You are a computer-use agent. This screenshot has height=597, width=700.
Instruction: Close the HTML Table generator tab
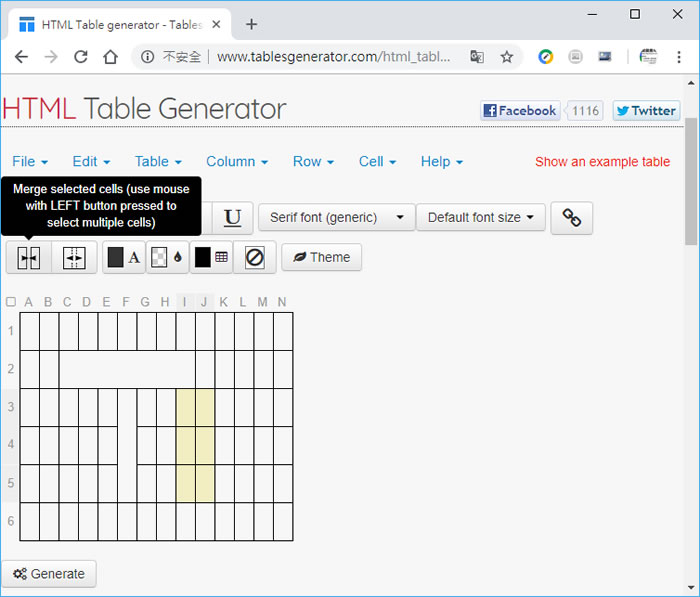click(x=216, y=24)
